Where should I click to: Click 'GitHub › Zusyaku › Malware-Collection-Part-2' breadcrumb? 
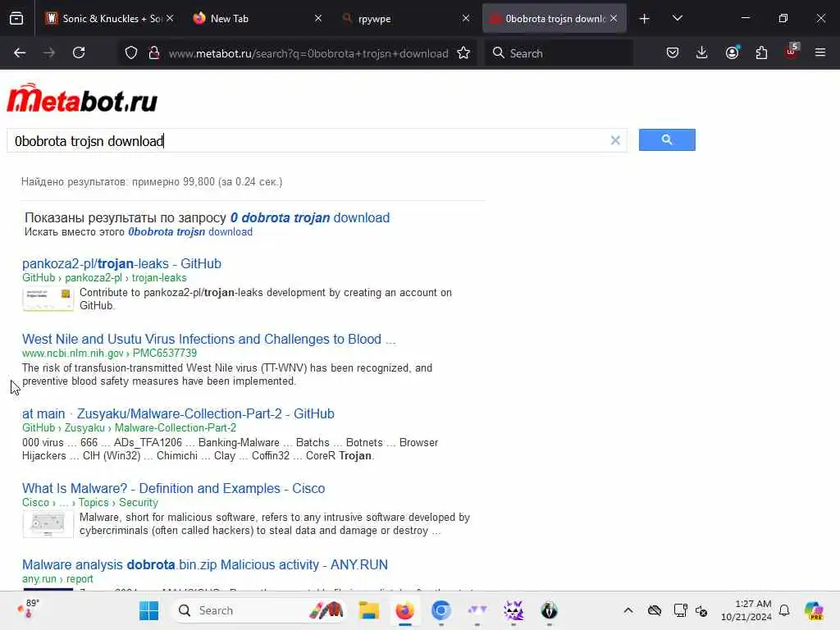129,428
